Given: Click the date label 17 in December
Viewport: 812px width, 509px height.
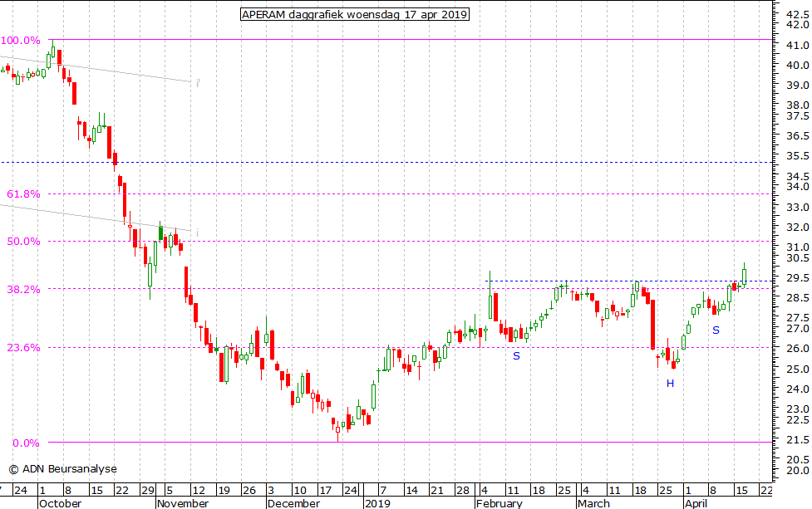Looking at the screenshot, I should pos(325,490).
